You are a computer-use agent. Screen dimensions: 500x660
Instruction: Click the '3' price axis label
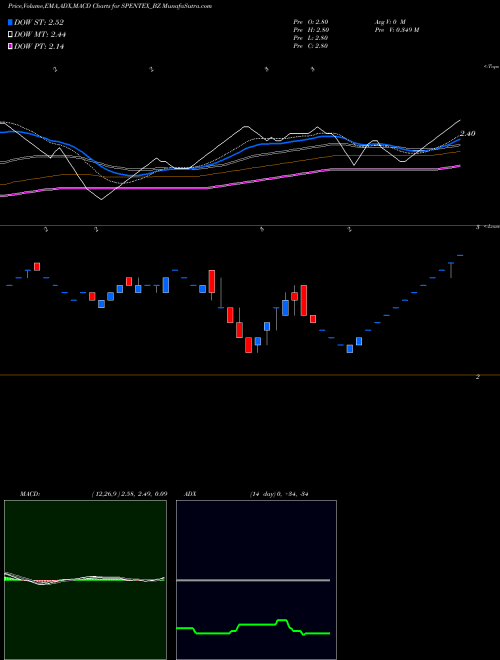(x=477, y=227)
